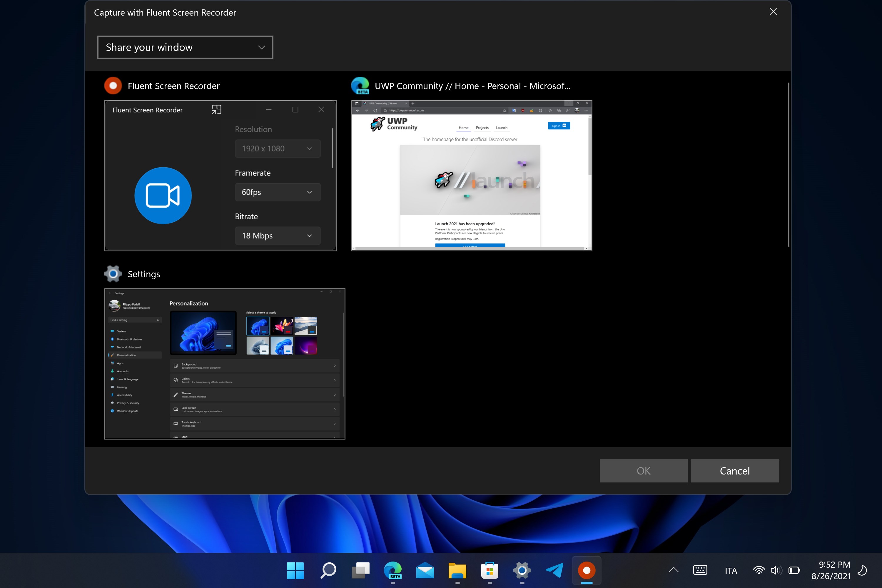Click the Telegram taskbar icon
The width and height of the screenshot is (882, 588).
tap(554, 570)
